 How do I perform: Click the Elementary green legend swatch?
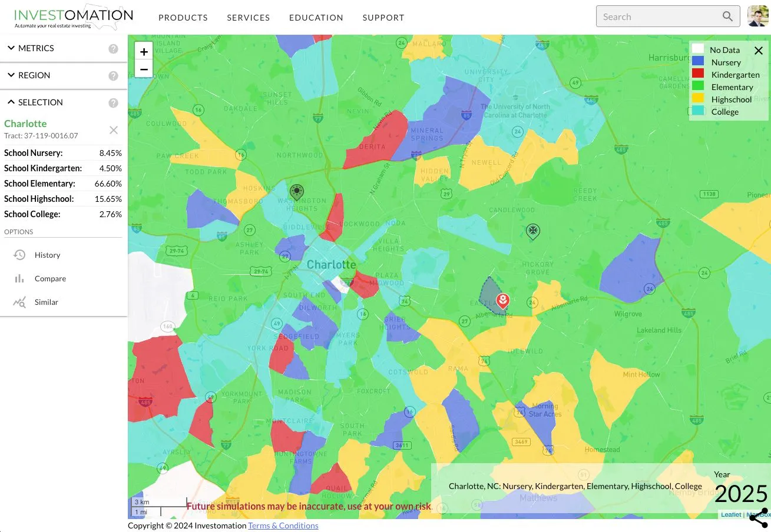[698, 86]
